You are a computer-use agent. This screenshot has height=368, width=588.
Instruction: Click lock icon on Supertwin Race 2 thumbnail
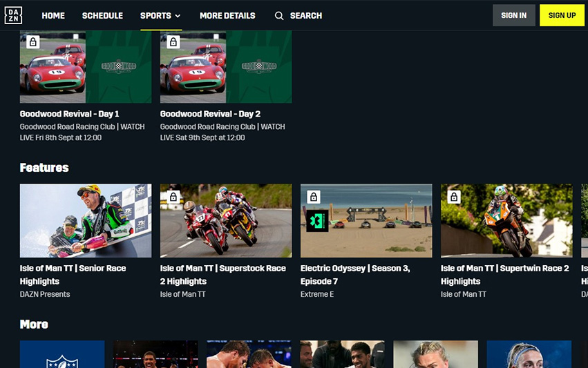coord(454,197)
